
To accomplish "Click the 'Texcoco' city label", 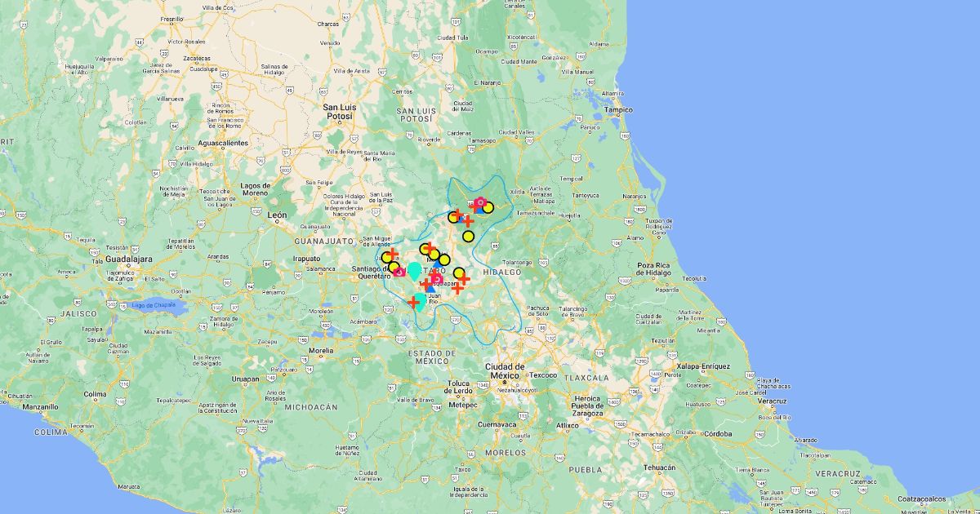I will pos(543,375).
